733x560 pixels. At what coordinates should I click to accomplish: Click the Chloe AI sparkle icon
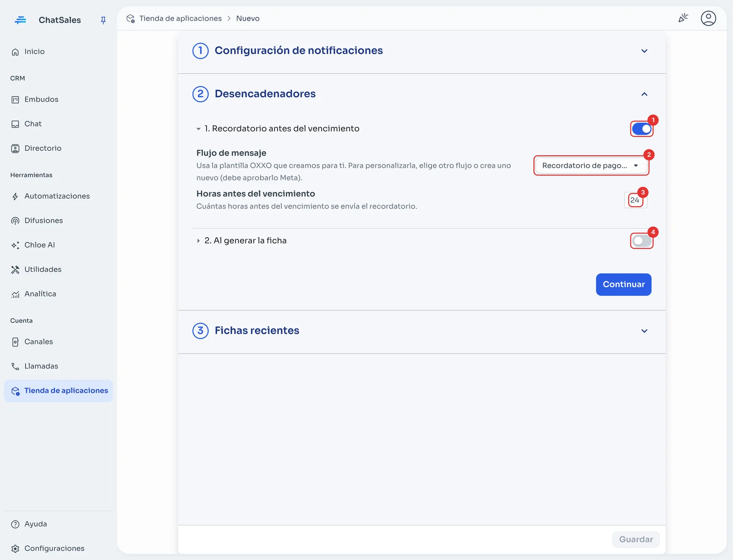15,245
